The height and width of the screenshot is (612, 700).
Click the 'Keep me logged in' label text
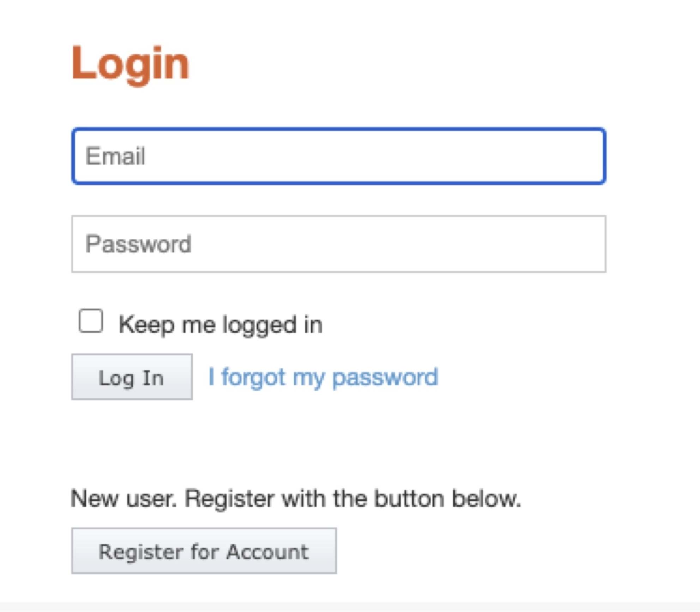click(x=221, y=324)
